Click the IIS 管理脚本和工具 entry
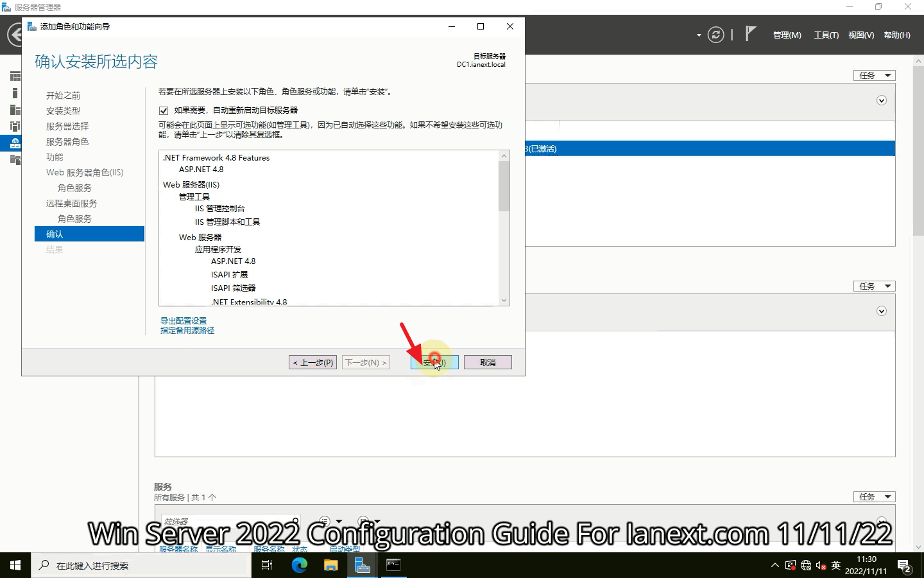Image resolution: width=924 pixels, height=578 pixels. [x=227, y=222]
